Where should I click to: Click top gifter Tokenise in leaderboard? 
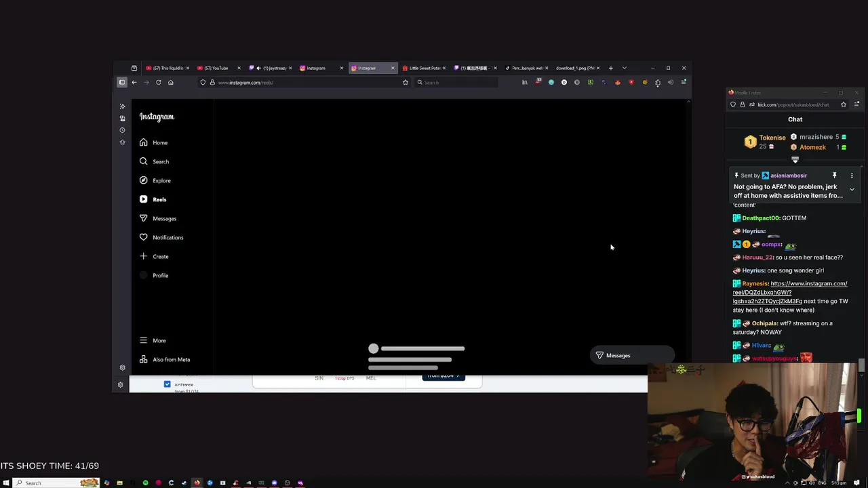[x=772, y=138]
